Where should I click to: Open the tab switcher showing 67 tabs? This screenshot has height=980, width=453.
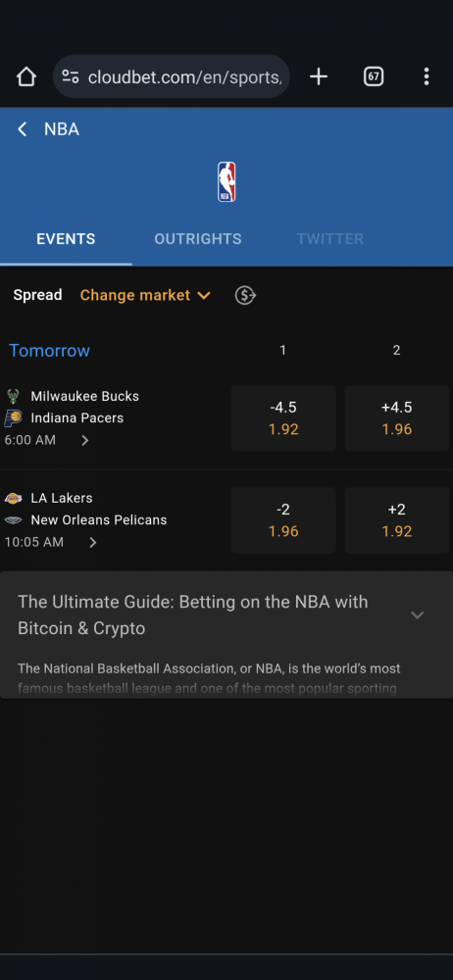(x=374, y=76)
